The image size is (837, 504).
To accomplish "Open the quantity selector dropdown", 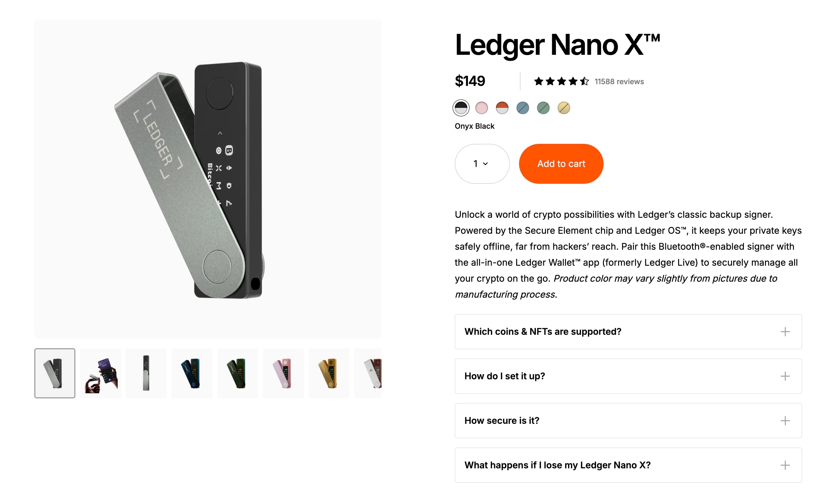I will coord(481,164).
